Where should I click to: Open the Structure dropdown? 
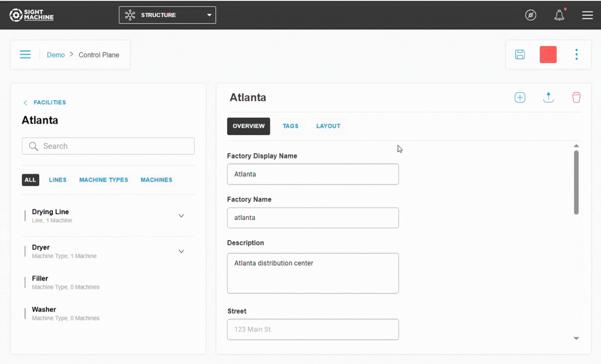coord(167,15)
